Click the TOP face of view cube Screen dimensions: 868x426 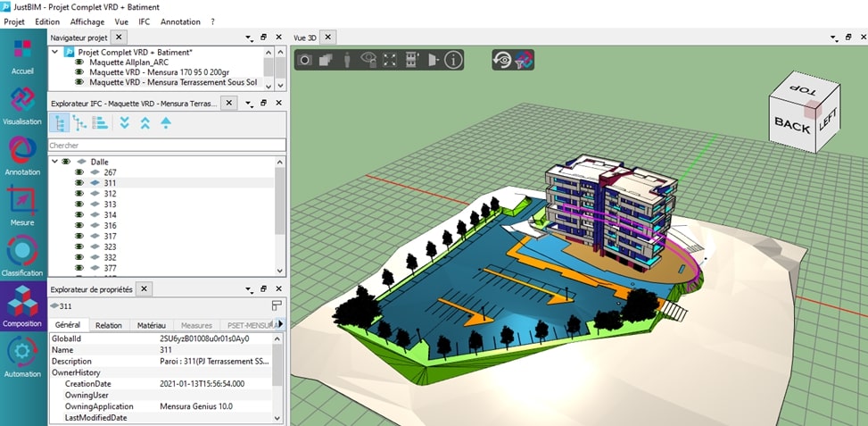806,89
